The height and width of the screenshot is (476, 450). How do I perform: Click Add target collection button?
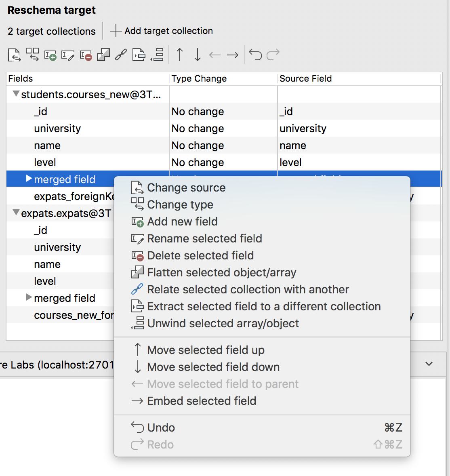[x=162, y=31]
